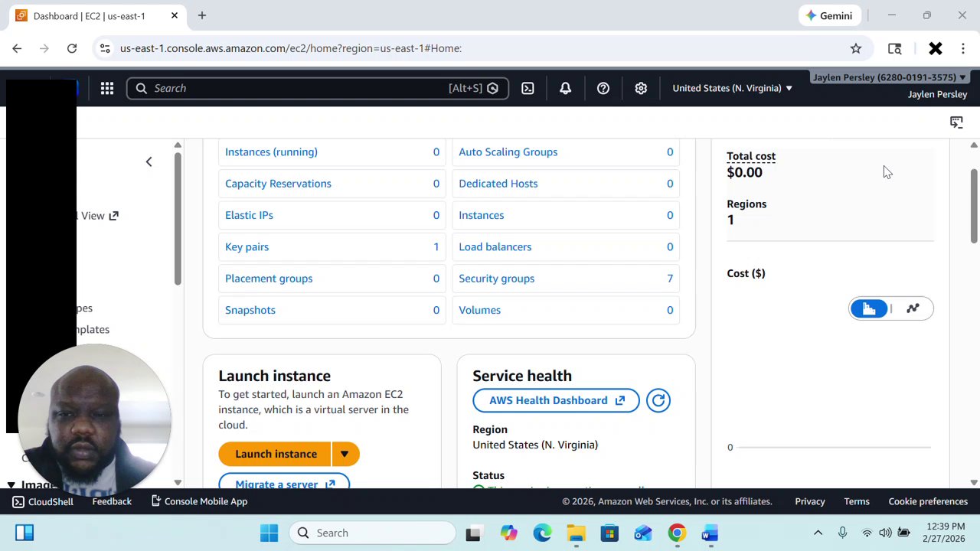Open Google Chrome from taskbar
The image size is (980, 551).
[677, 533]
